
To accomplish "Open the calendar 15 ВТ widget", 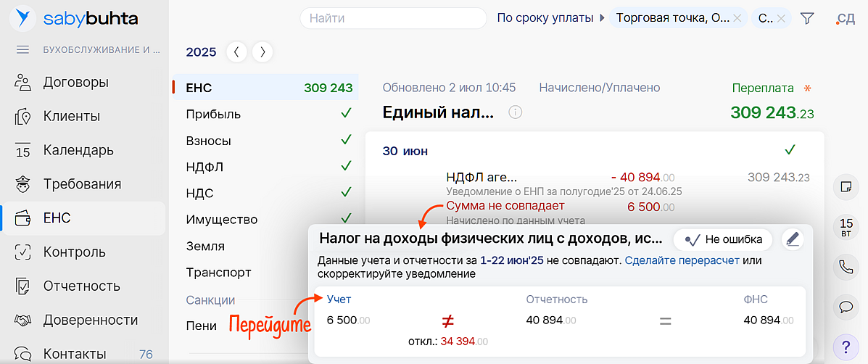I will coord(845,227).
